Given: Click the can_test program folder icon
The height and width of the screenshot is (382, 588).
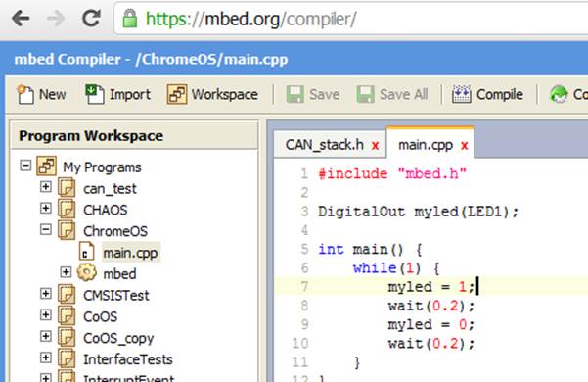Looking at the screenshot, I should coord(67,187).
